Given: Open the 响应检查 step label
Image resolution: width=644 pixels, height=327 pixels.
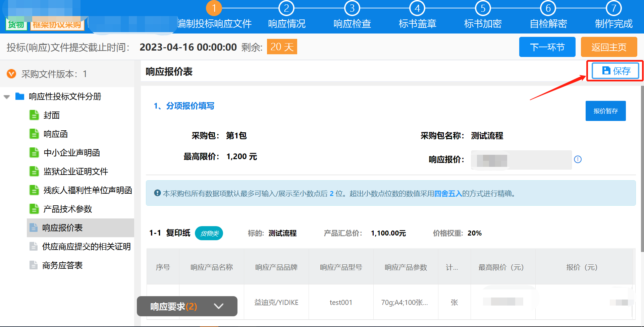Looking at the screenshot, I should (x=352, y=24).
